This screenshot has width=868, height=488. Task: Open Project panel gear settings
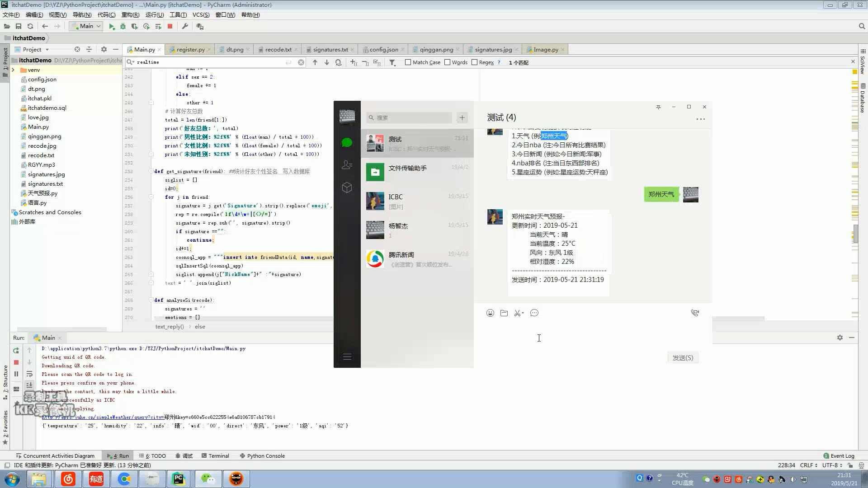coord(104,49)
